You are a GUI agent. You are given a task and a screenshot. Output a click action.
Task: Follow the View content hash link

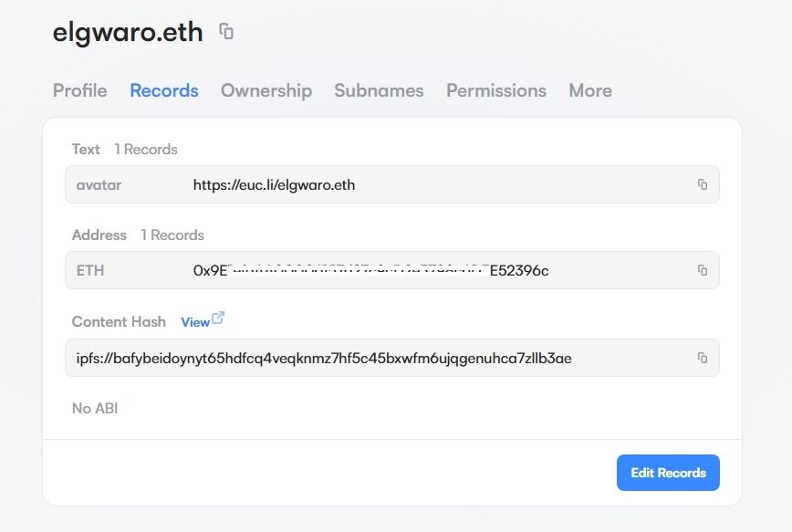click(195, 322)
